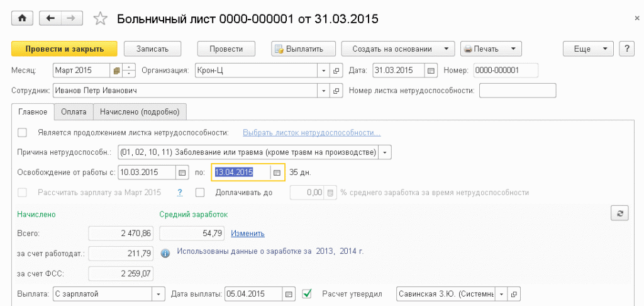
Task: Open the Организация Крон-Ц record icon
Action: [336, 71]
